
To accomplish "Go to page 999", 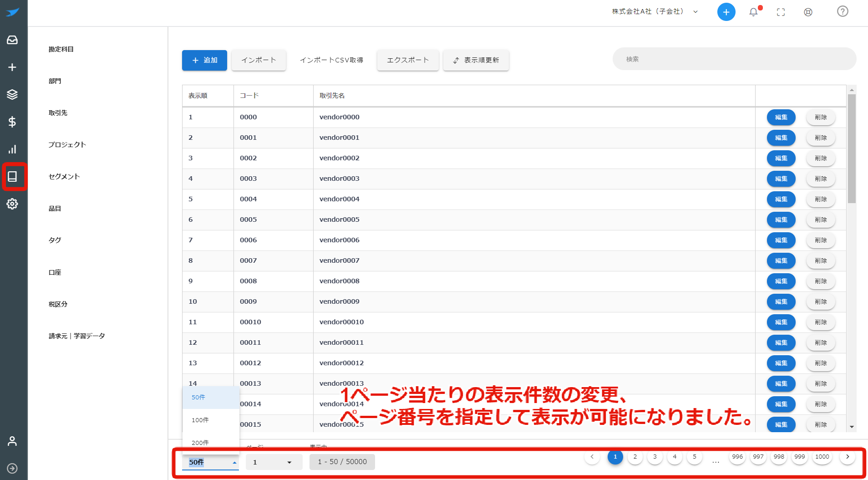I will click(800, 457).
